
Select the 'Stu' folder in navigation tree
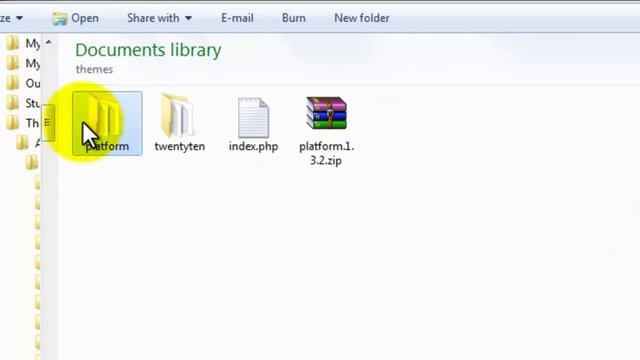pyautogui.click(x=23, y=103)
